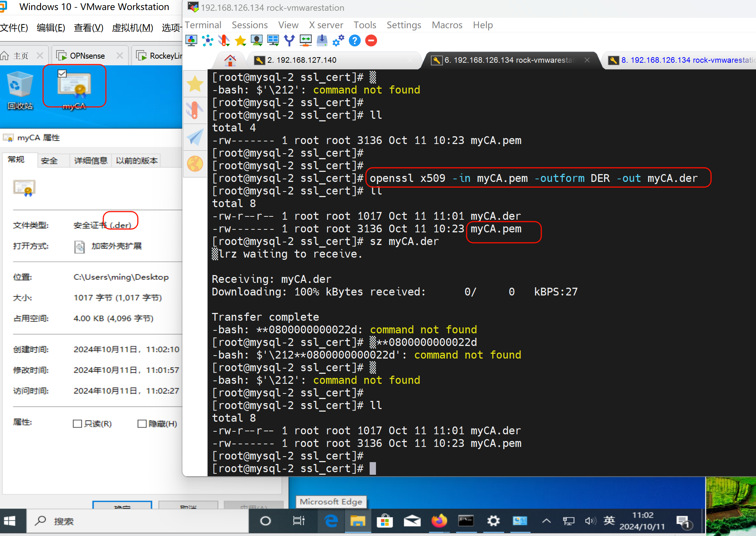Click the Packages download icon
The width and height of the screenshot is (756, 536).
[322, 40]
